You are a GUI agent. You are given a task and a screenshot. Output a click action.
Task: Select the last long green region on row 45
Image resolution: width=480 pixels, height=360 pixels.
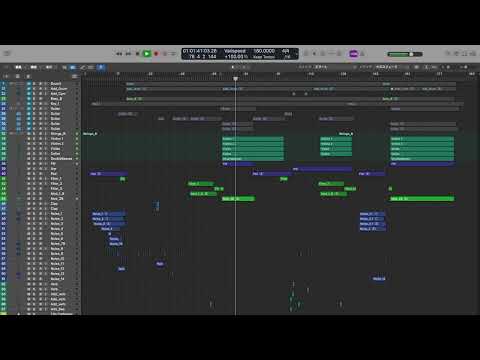tap(422, 199)
